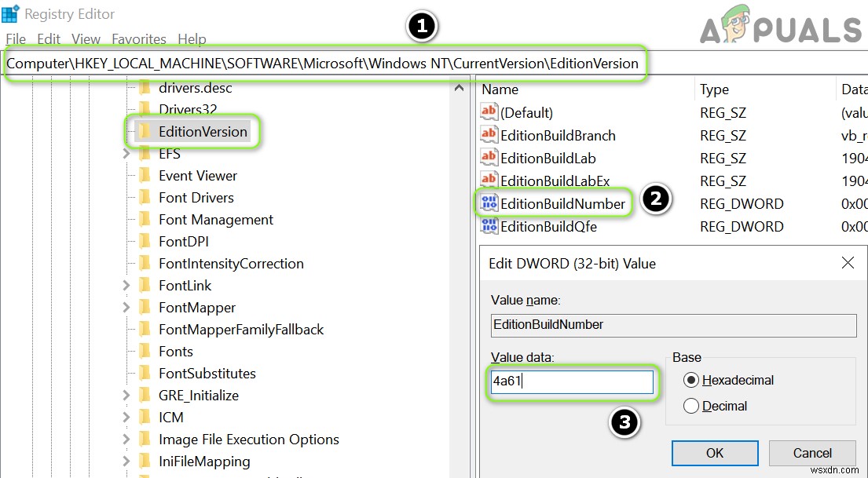868x478 pixels.
Task: Expand the Image File Execution Options key
Action: (x=126, y=440)
